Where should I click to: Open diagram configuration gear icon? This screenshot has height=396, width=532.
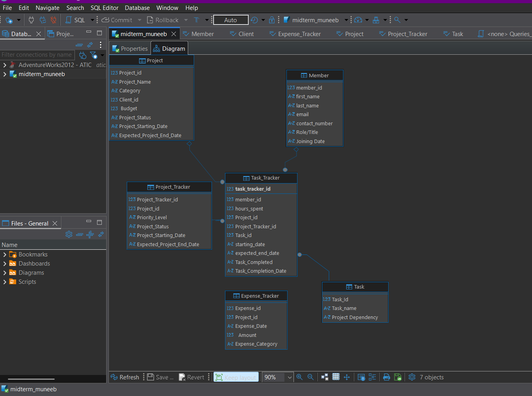tap(412, 377)
